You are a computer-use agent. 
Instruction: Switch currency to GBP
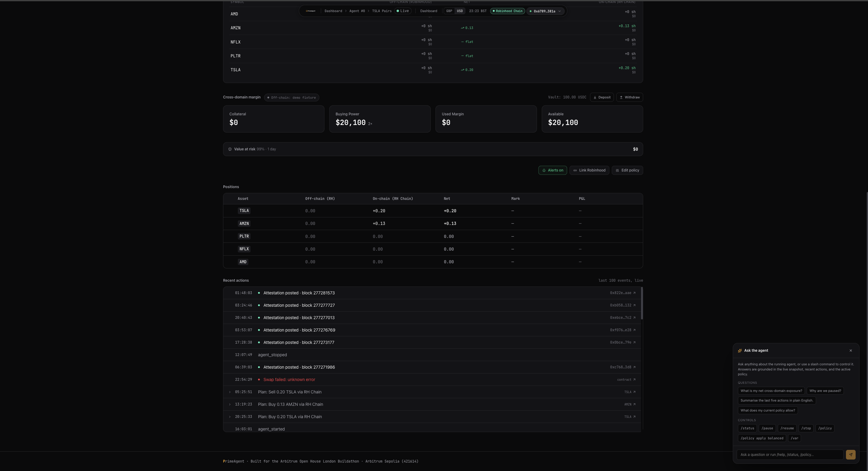coord(449,11)
